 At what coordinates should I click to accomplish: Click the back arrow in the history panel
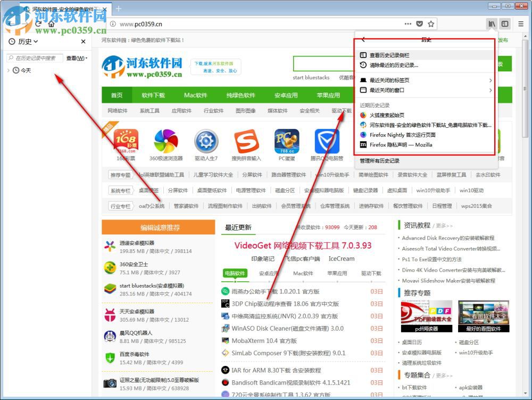click(363, 39)
